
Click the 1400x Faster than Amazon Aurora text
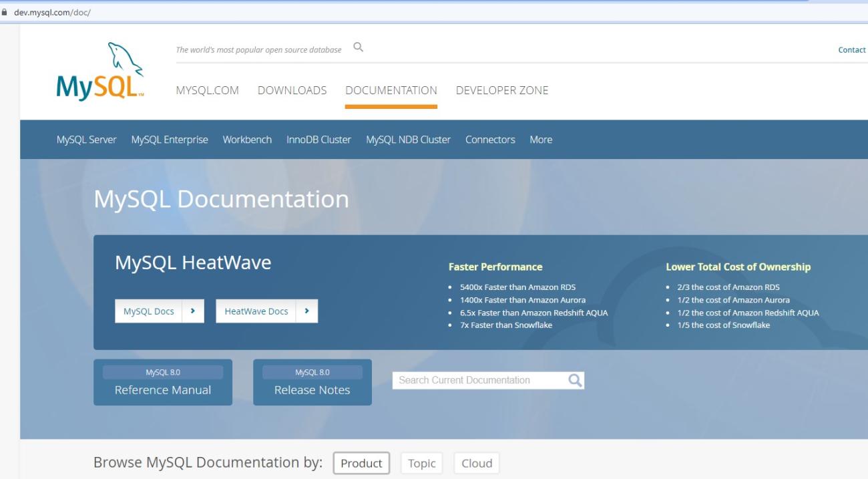(523, 300)
